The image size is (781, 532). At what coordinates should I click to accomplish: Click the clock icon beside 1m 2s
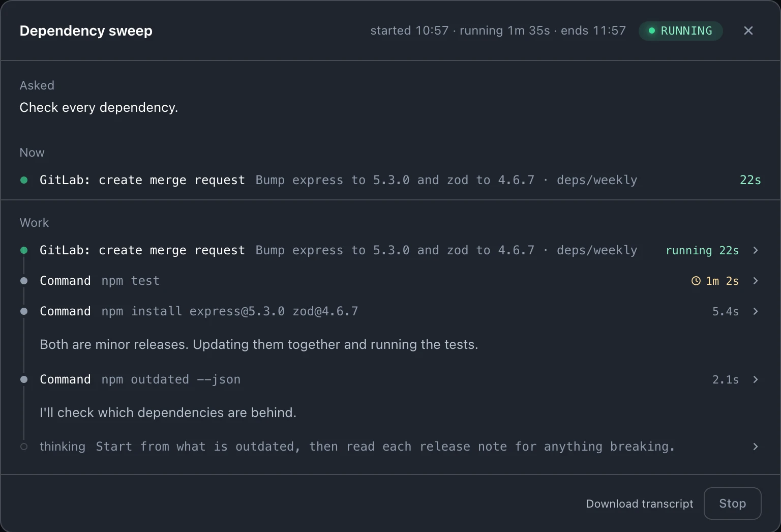pyautogui.click(x=696, y=281)
